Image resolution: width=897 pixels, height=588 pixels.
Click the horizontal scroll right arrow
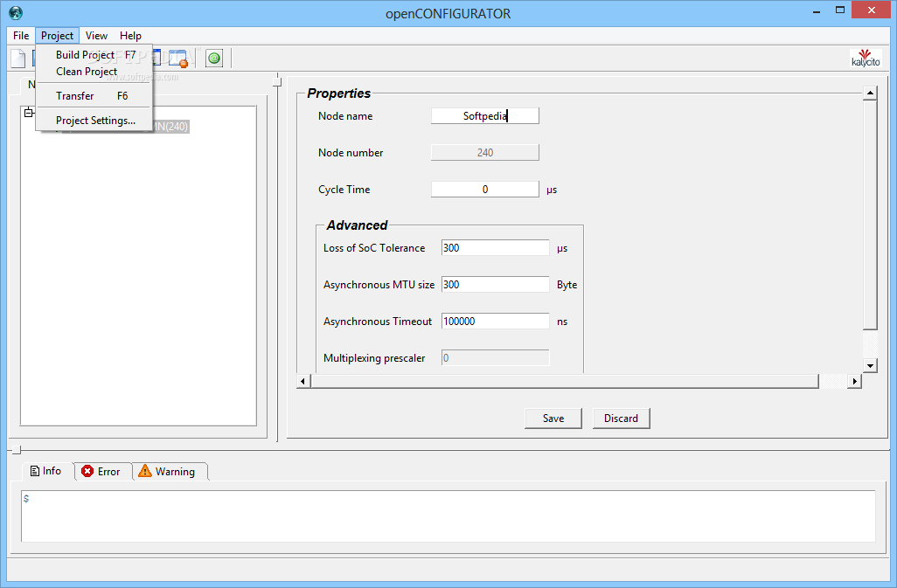click(x=855, y=381)
